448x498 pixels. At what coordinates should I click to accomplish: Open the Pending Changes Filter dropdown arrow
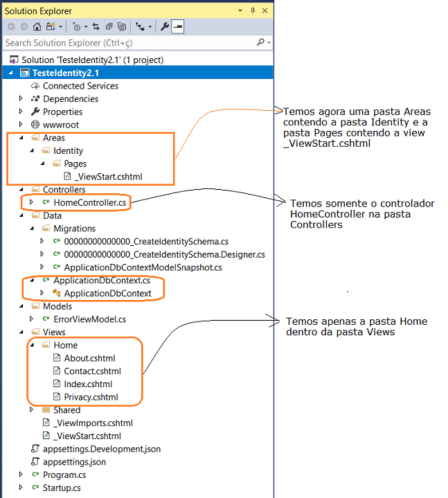point(86,27)
